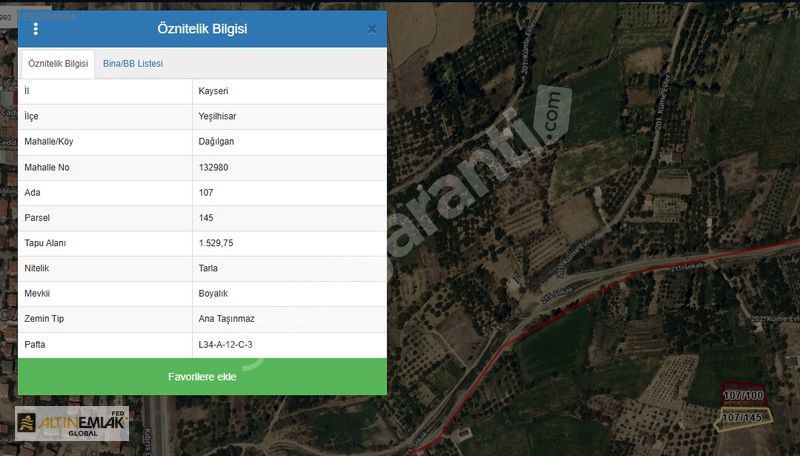Select the Öznitelik Bilgisi tab

tap(58, 64)
